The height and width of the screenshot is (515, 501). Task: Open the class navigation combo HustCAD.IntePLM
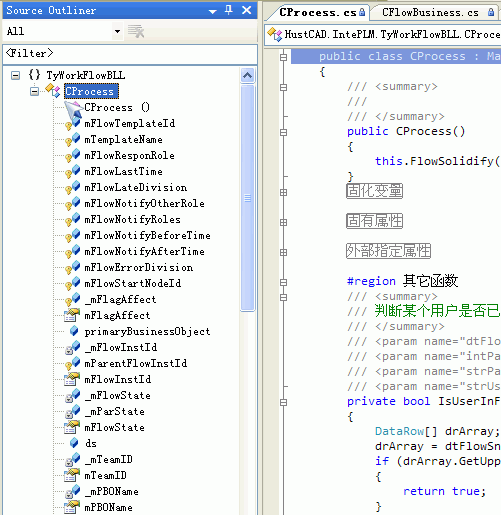[383, 34]
